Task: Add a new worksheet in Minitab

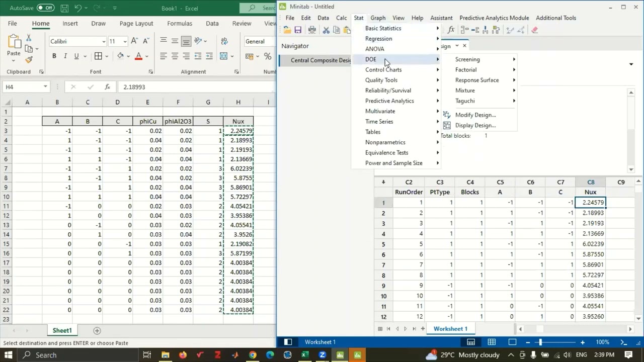Action: tap(423, 328)
